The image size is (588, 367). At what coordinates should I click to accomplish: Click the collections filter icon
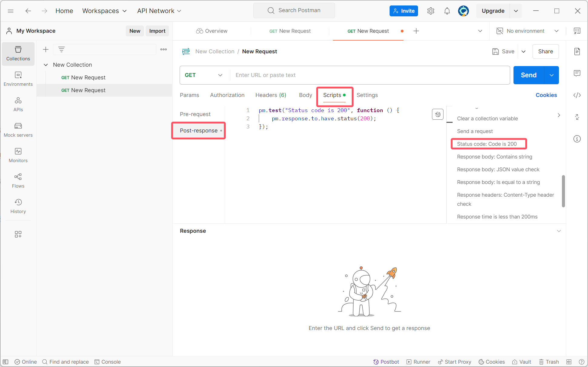coord(61,49)
